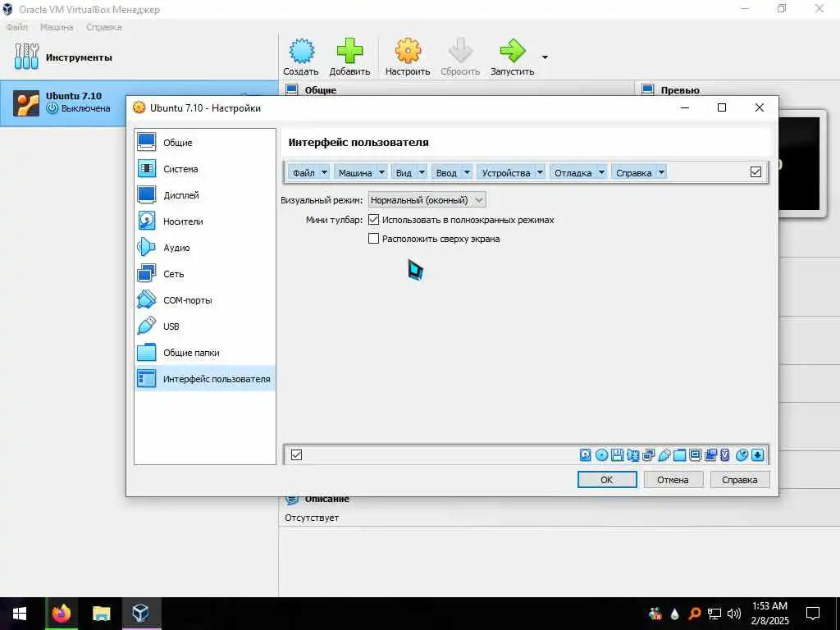The image size is (840, 630).
Task: Open the Общие general settings category
Action: pos(205,143)
